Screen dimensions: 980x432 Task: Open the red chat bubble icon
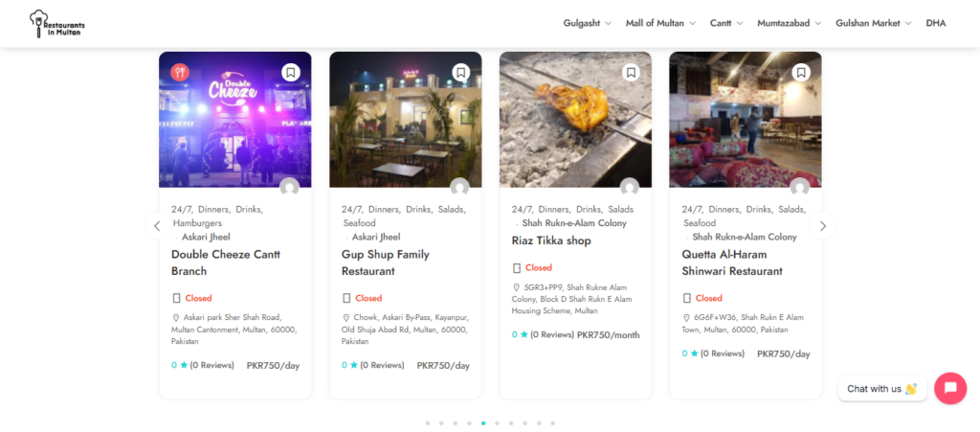coord(950,388)
